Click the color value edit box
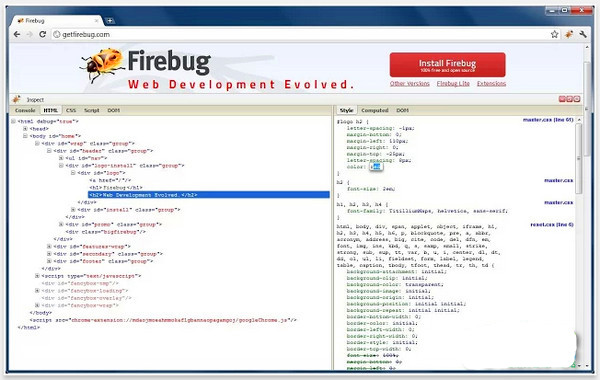The image size is (600, 380). coord(376,167)
